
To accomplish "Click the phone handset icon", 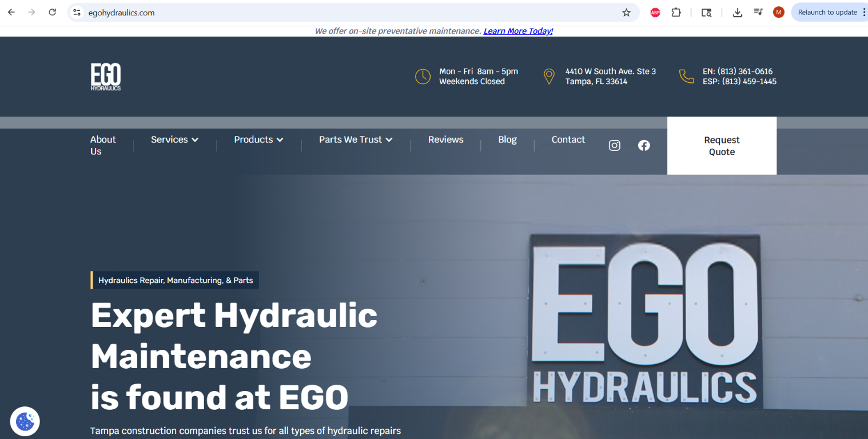I will click(686, 76).
